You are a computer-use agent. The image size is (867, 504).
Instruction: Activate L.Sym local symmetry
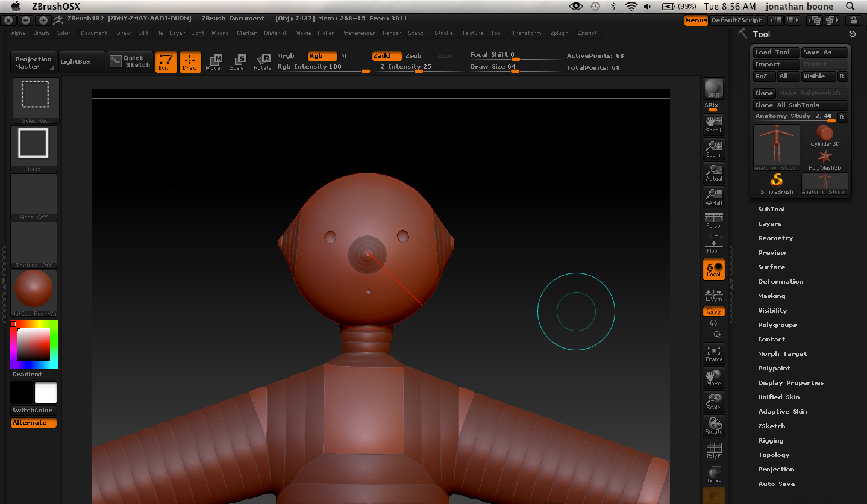tap(713, 293)
